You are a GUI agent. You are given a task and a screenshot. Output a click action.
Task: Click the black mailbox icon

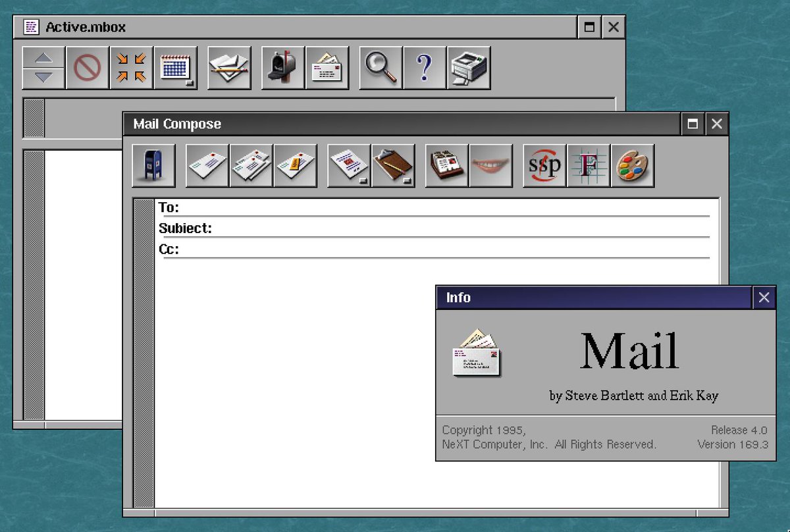pos(283,68)
